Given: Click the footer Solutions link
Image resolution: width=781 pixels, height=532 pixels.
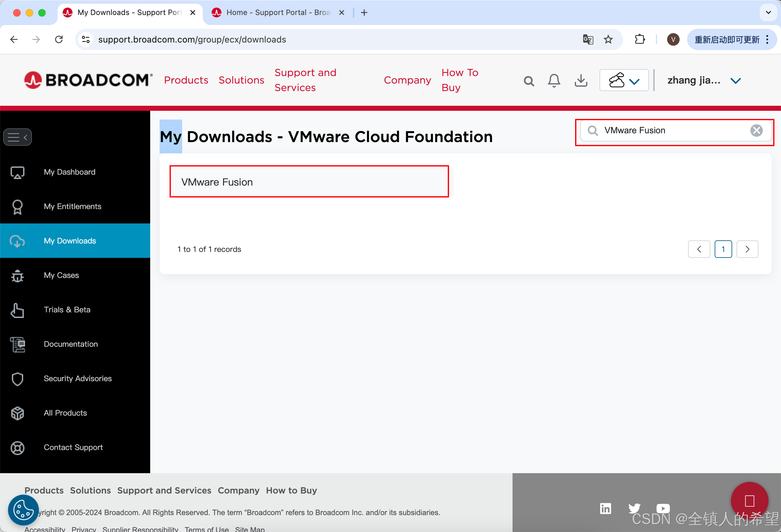Looking at the screenshot, I should click(90, 491).
